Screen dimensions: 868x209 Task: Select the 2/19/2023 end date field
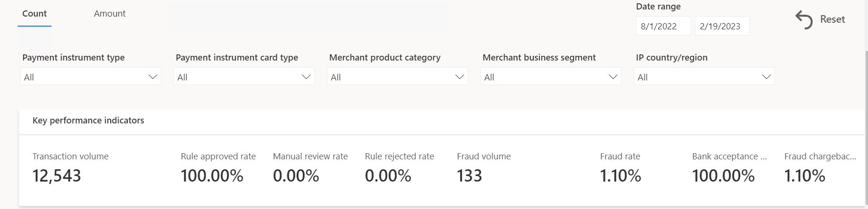(x=722, y=26)
